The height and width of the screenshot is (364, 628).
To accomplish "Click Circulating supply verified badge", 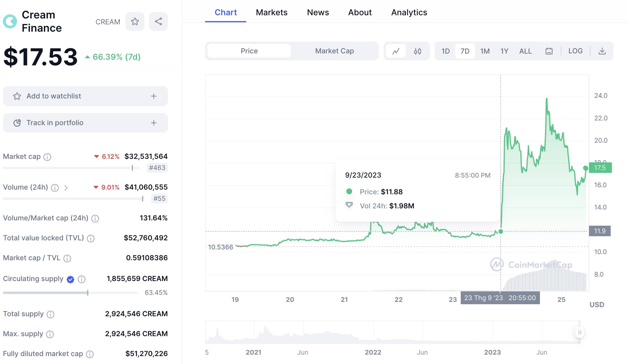I will click(x=70, y=279).
